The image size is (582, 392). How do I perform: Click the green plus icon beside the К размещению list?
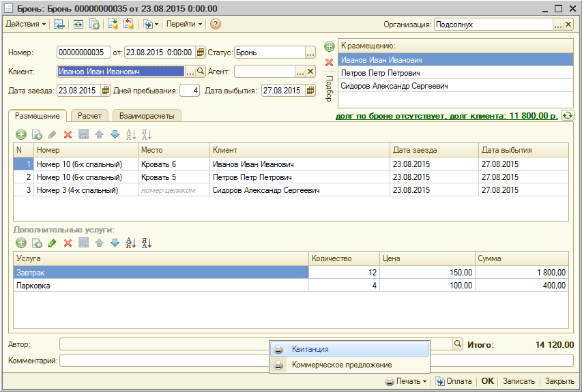click(330, 47)
